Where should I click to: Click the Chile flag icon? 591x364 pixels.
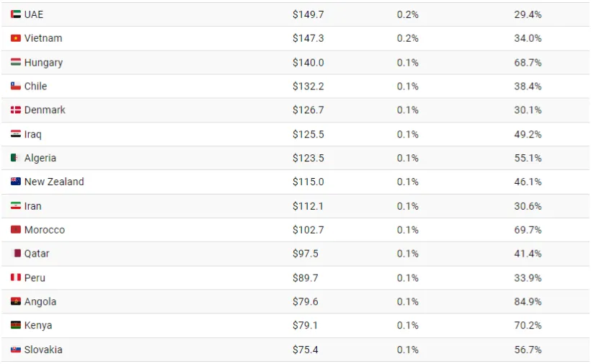click(15, 86)
